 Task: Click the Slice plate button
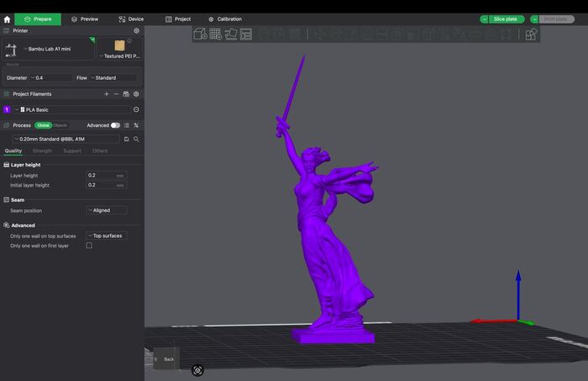coord(507,19)
